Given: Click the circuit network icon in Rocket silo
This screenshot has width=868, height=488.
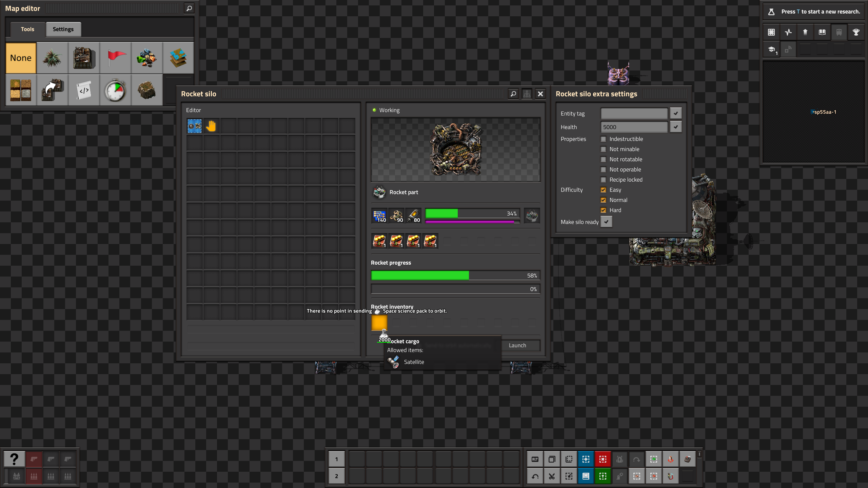Looking at the screenshot, I should 527,94.
